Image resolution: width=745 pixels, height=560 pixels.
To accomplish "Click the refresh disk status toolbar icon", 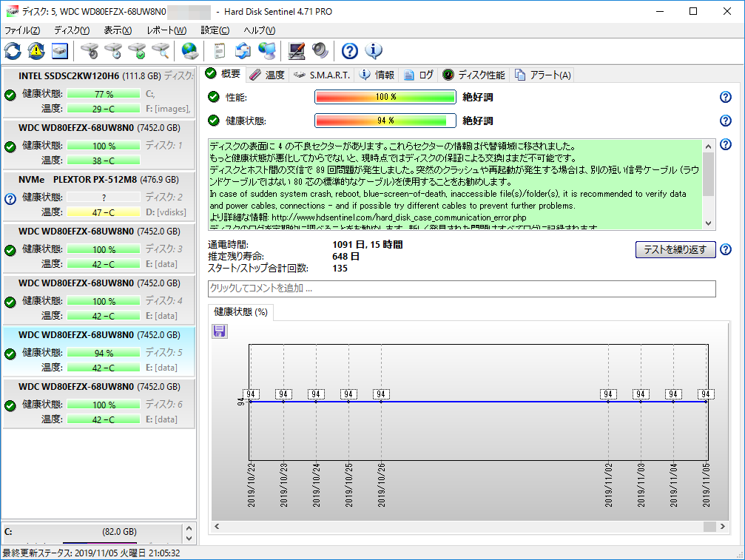I will pyautogui.click(x=13, y=51).
